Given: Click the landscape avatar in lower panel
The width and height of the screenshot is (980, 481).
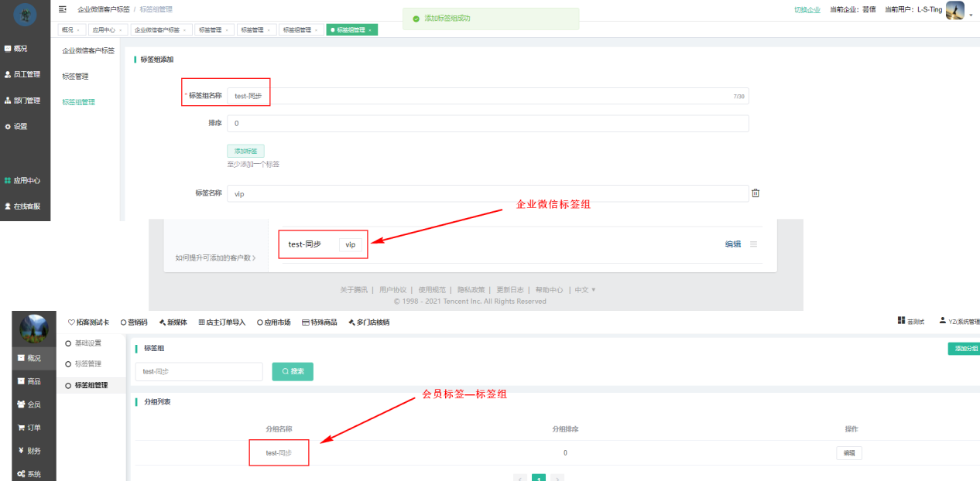Looking at the screenshot, I should click(x=33, y=329).
